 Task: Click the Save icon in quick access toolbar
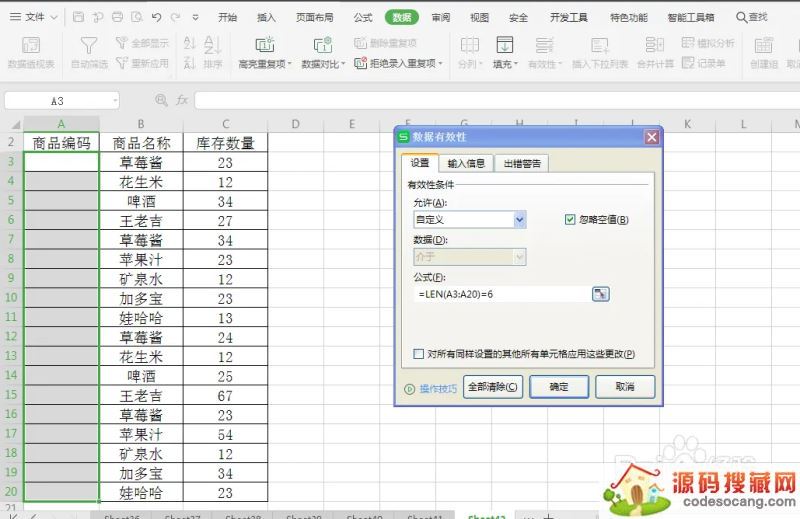tap(79, 17)
